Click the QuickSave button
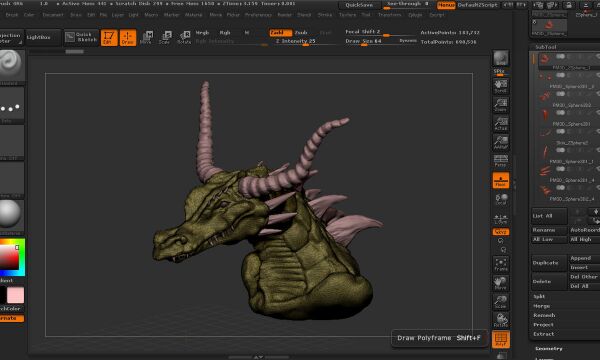The width and height of the screenshot is (600, 360). (359, 5)
